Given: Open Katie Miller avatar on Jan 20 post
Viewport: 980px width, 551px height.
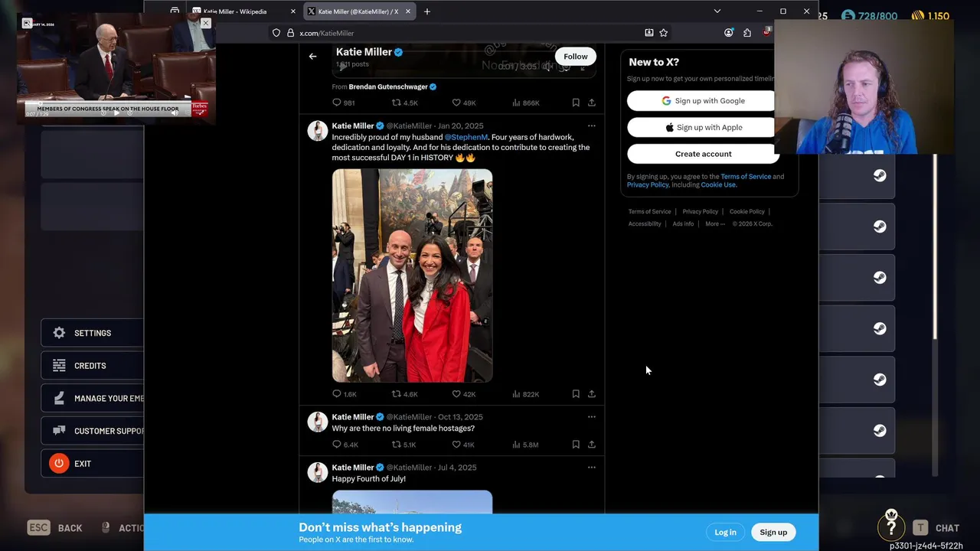Looking at the screenshot, I should tap(318, 131).
